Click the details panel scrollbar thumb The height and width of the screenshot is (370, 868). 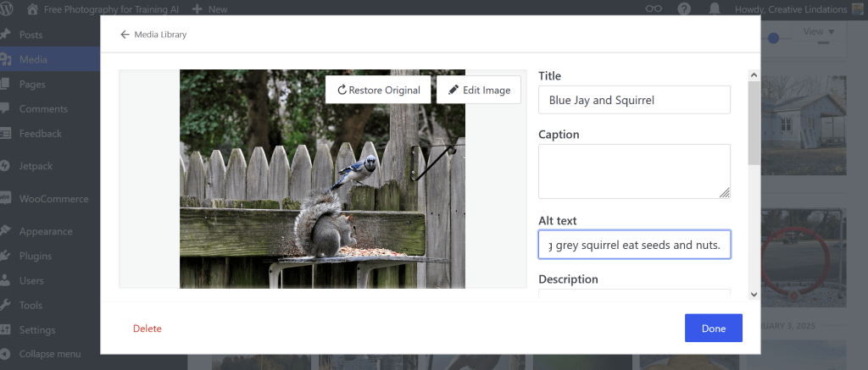754,123
